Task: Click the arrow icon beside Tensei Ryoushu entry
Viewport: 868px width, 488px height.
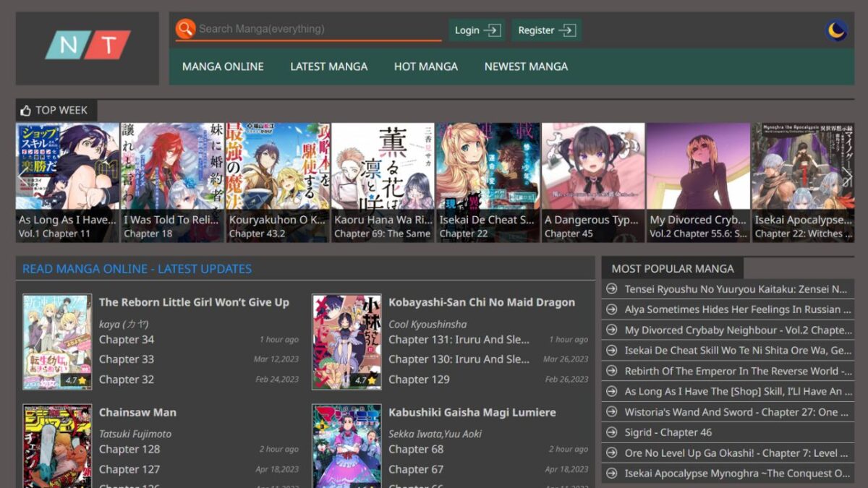Action: 612,288
